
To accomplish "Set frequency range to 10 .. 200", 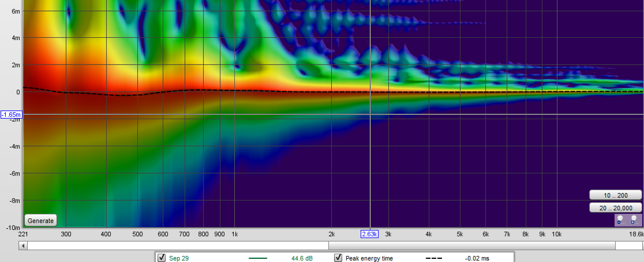I will (615, 195).
